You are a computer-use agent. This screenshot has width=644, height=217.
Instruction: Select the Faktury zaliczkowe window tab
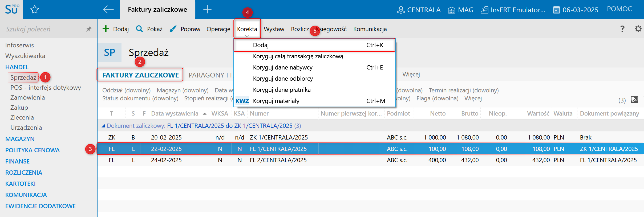(157, 10)
